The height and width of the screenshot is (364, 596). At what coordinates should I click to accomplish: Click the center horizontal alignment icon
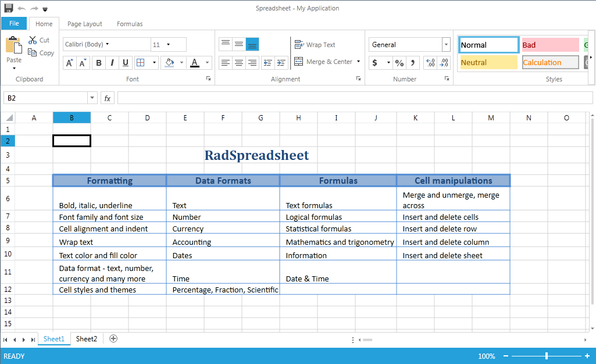238,63
